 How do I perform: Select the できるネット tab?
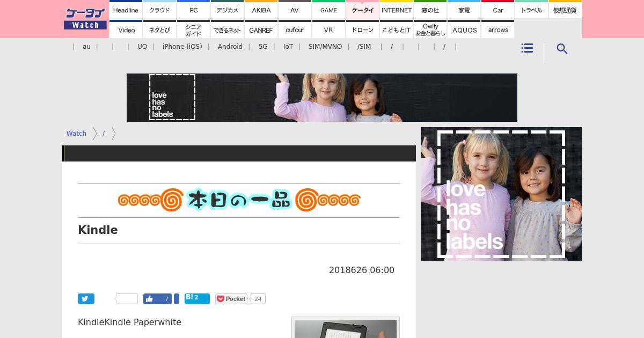click(x=227, y=29)
